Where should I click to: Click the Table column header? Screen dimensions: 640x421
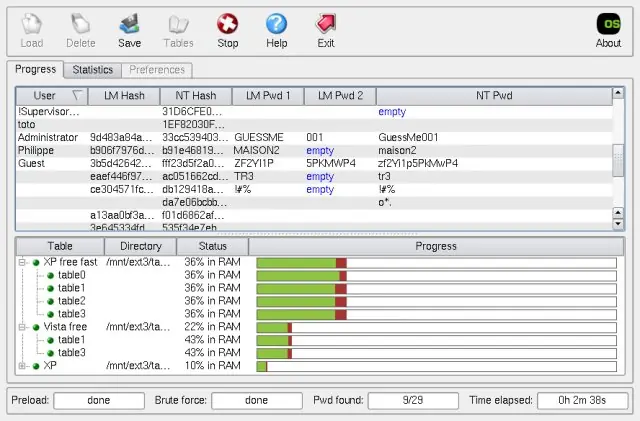[60, 246]
